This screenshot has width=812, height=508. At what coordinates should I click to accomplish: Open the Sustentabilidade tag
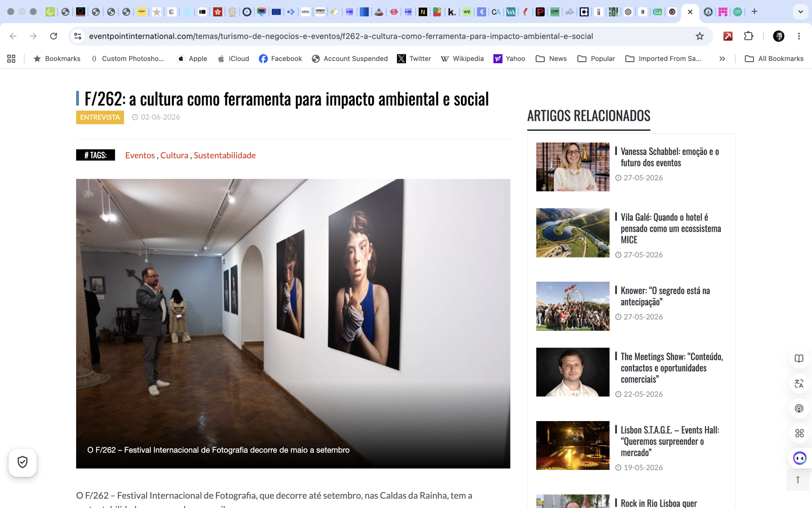(x=225, y=155)
